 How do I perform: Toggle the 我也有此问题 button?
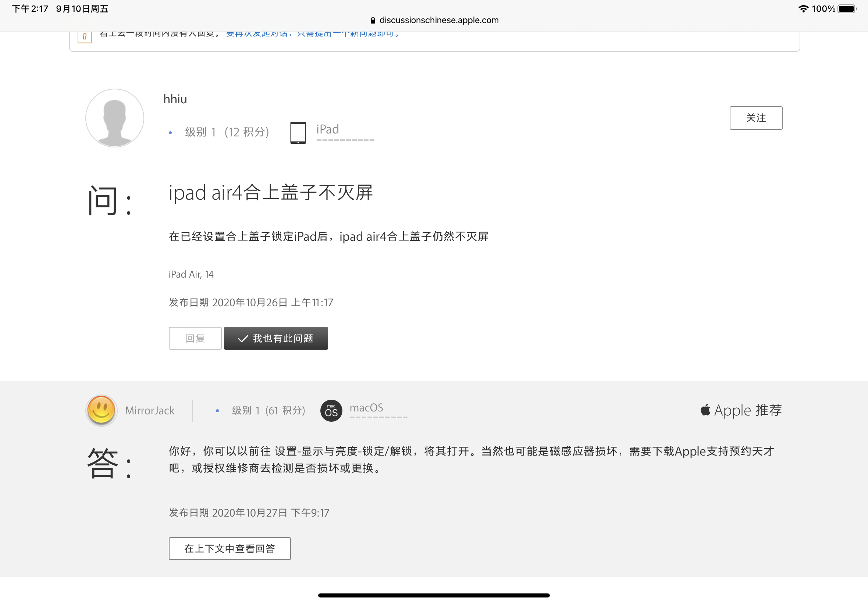click(x=276, y=338)
